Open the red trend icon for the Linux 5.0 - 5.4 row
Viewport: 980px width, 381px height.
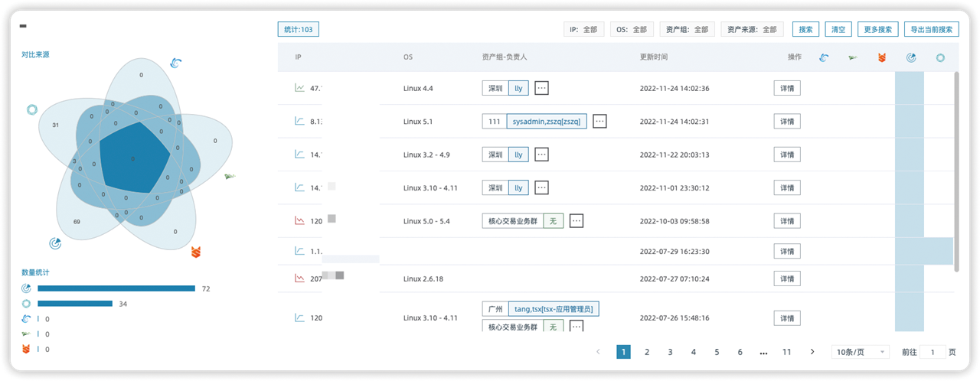click(299, 220)
